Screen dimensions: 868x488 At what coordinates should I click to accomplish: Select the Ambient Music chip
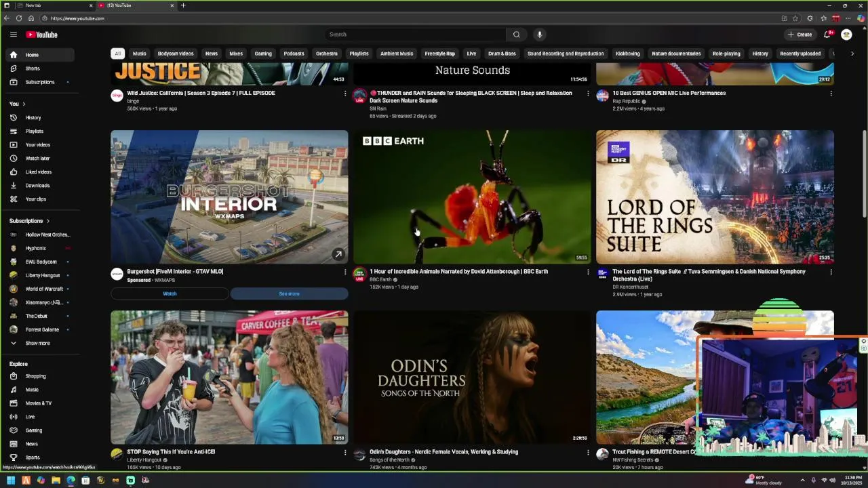(x=397, y=54)
